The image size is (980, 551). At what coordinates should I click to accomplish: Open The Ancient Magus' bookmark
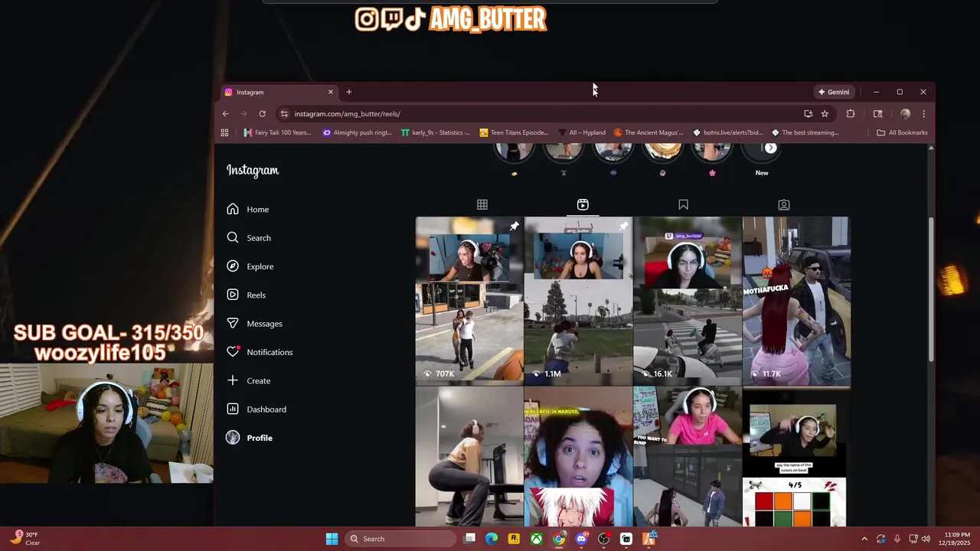pos(648,132)
